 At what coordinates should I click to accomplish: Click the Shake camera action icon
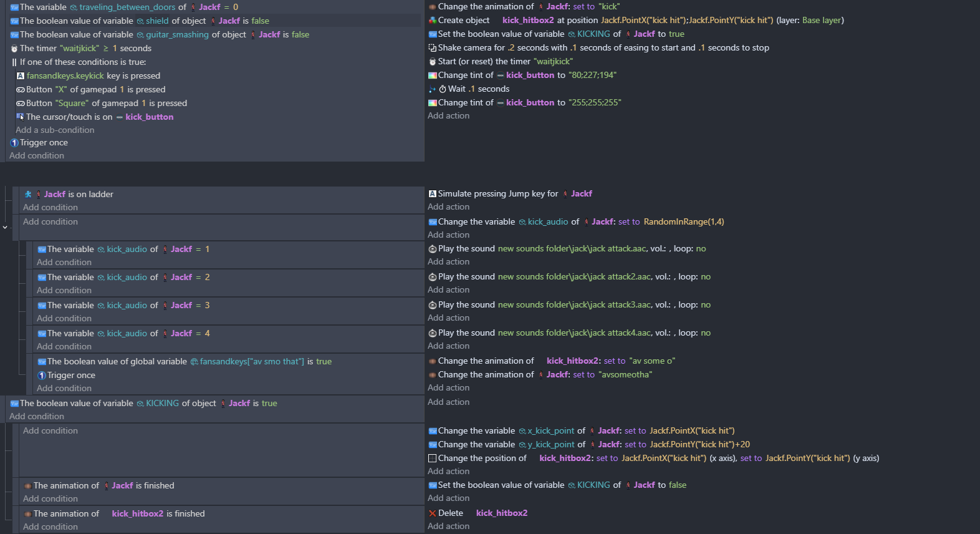[x=432, y=48]
